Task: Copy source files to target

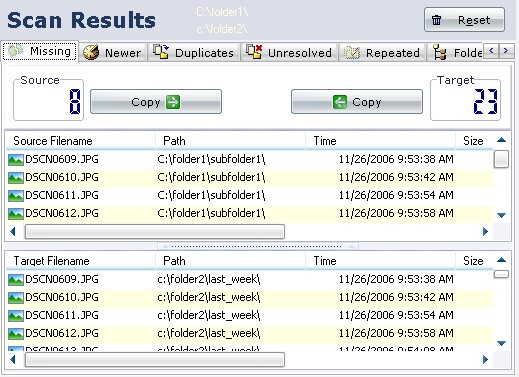Action: click(156, 102)
